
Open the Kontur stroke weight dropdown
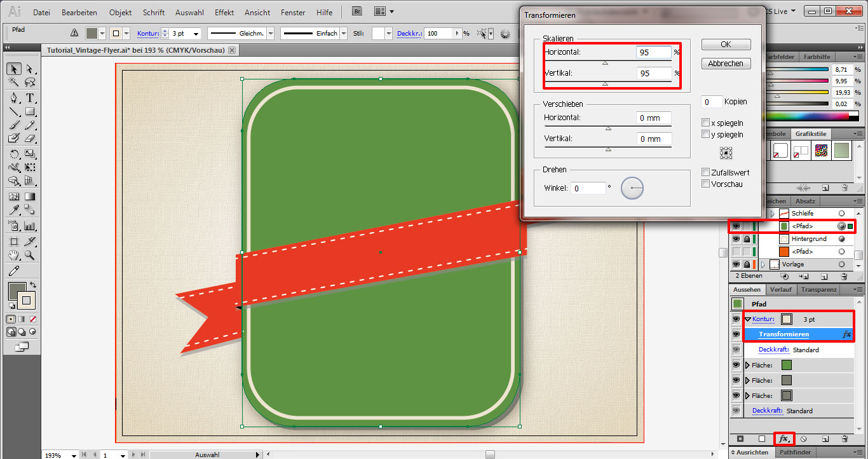[195, 34]
